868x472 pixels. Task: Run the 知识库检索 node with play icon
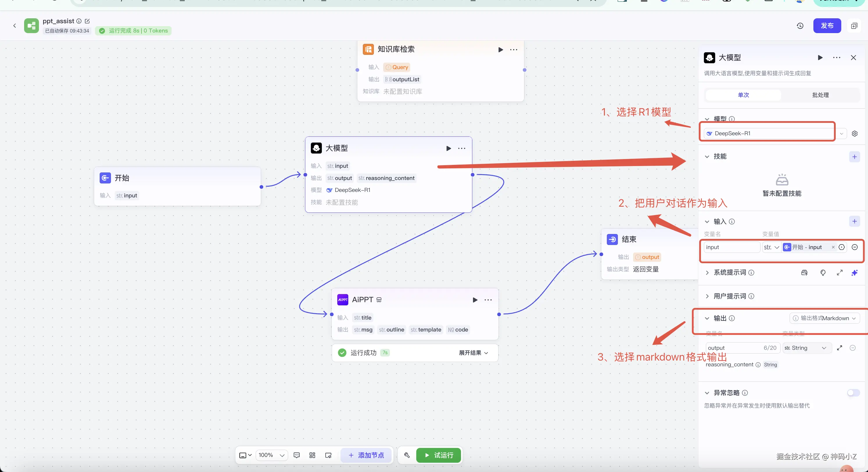point(501,50)
